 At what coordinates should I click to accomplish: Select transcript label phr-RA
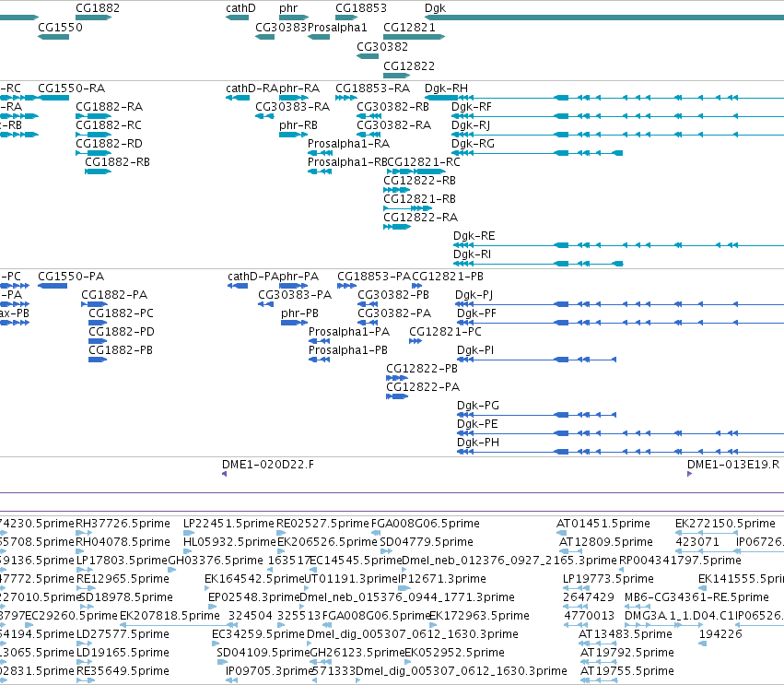299,89
